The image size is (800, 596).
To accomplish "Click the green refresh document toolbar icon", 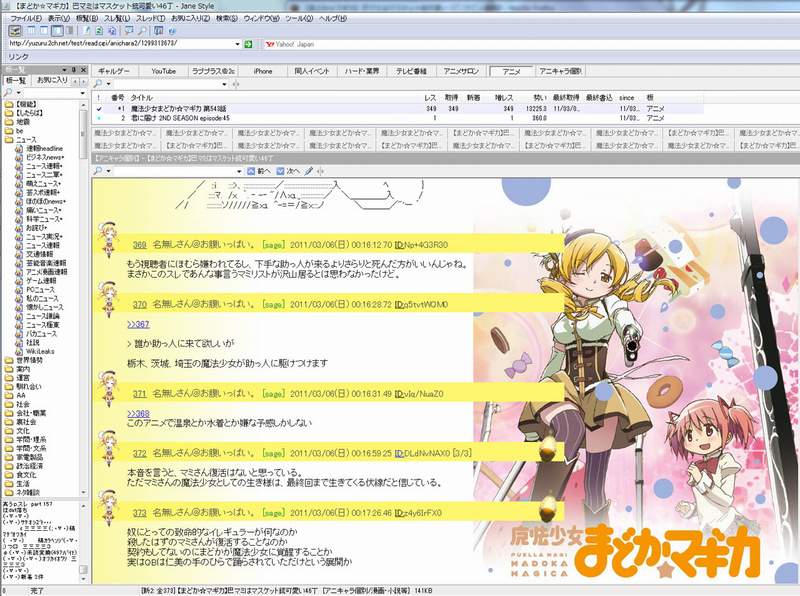I will pos(100,31).
